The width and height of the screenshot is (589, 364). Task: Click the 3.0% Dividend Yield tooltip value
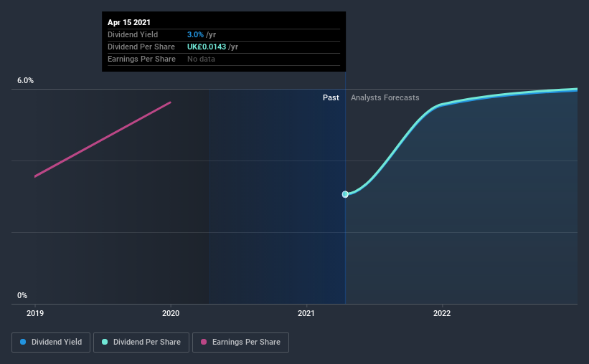click(x=195, y=34)
